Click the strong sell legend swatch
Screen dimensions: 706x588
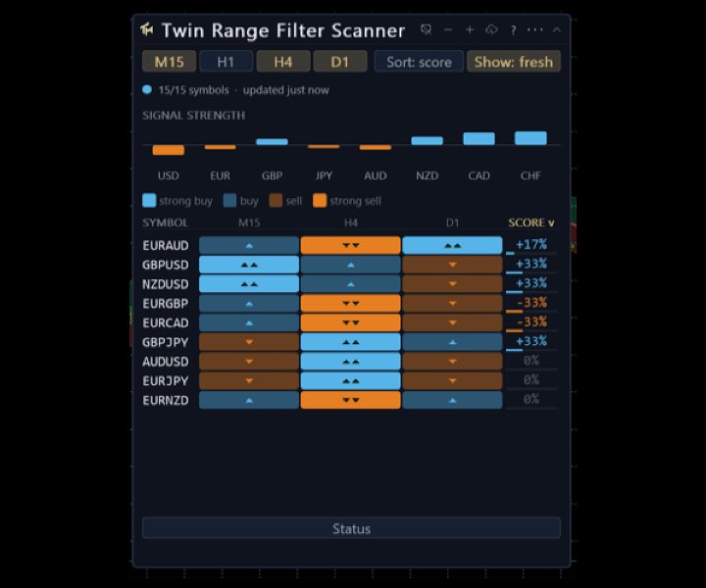click(x=320, y=201)
